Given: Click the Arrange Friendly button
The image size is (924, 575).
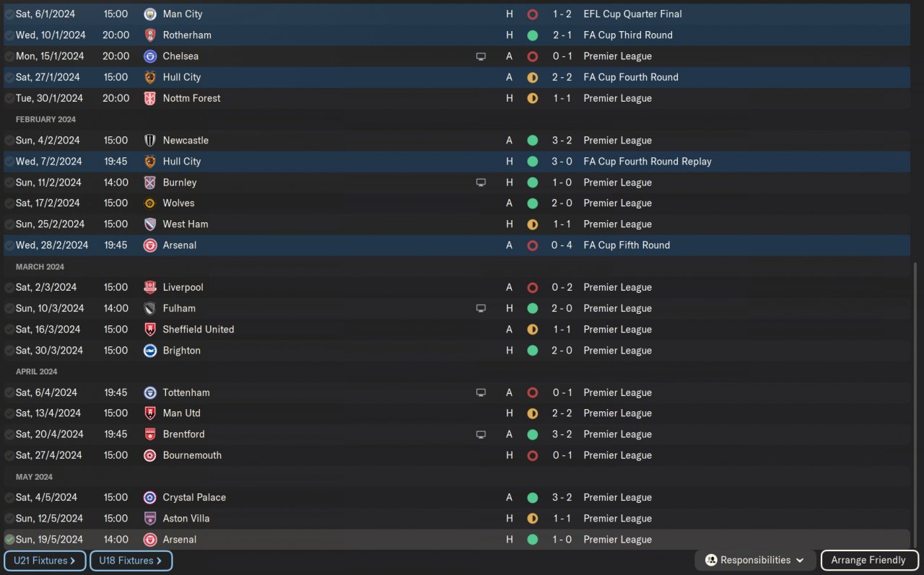Looking at the screenshot, I should click(868, 561).
